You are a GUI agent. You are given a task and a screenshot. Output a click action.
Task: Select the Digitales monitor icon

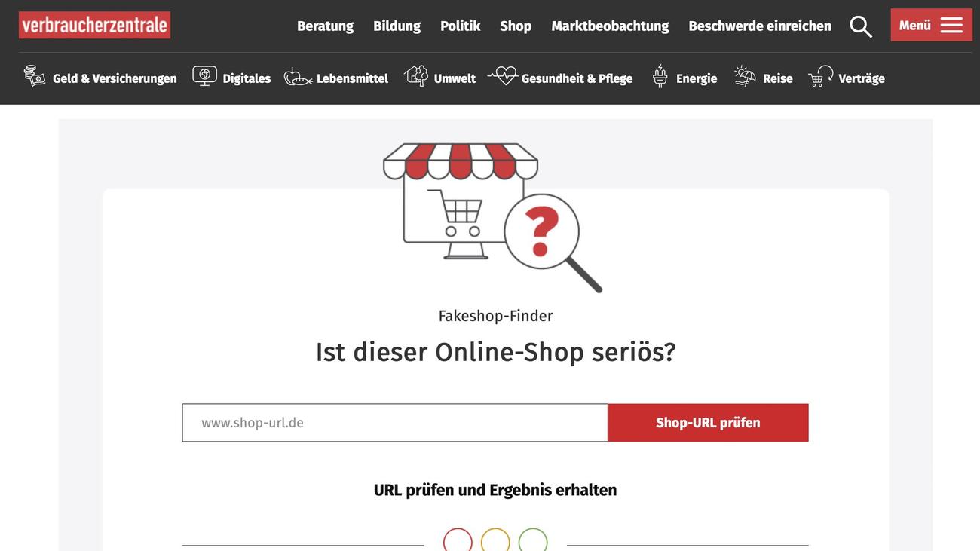click(x=204, y=76)
